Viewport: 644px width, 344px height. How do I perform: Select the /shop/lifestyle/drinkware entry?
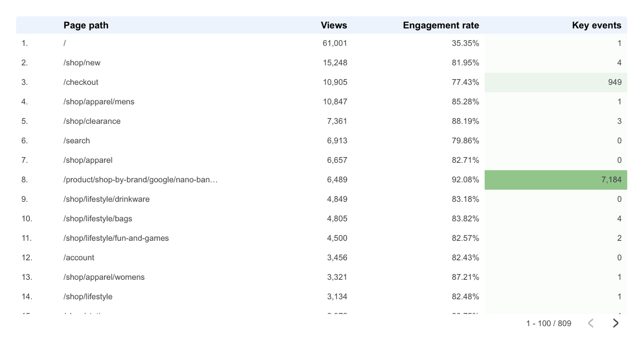point(107,199)
